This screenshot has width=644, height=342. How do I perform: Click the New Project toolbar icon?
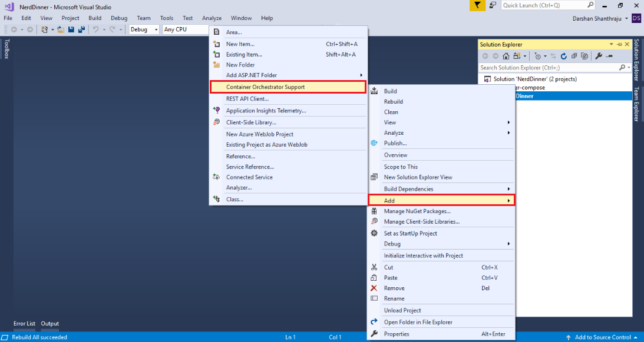tap(45, 29)
